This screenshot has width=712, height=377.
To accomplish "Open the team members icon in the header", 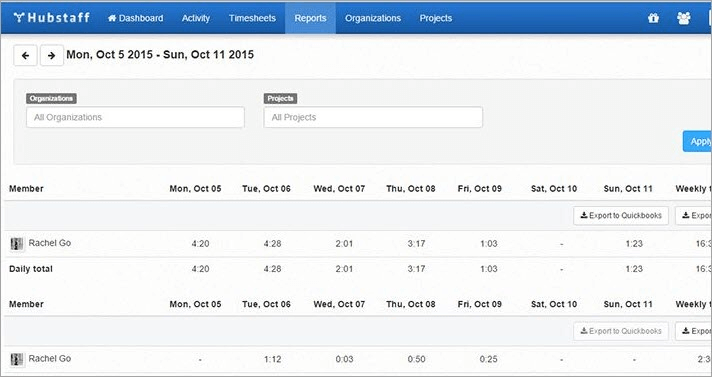I will (x=683, y=18).
